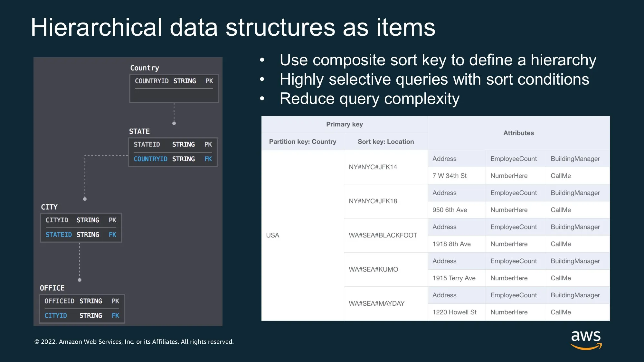644x362 pixels.
Task: Click the Primary key header cell
Action: 344,124
